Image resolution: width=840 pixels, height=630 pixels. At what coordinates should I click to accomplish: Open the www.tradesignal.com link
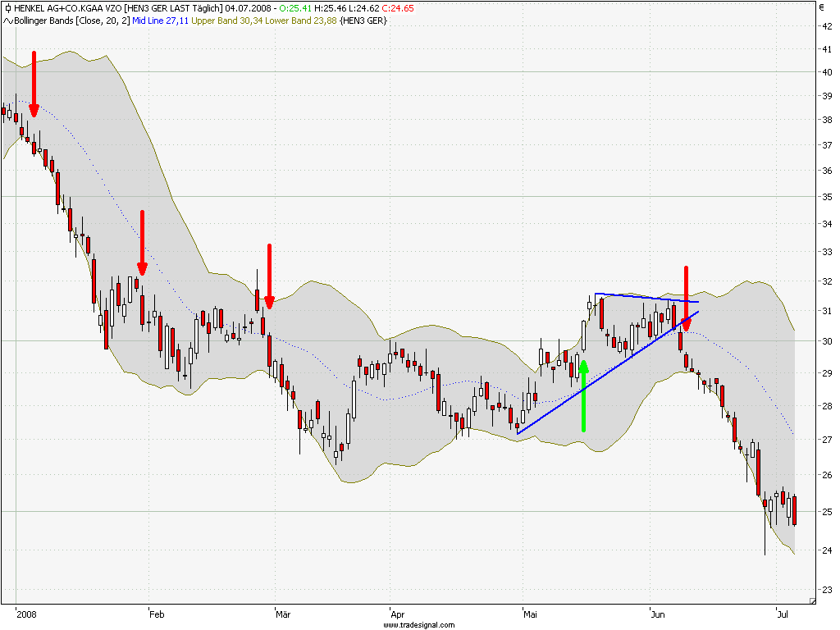[419, 624]
